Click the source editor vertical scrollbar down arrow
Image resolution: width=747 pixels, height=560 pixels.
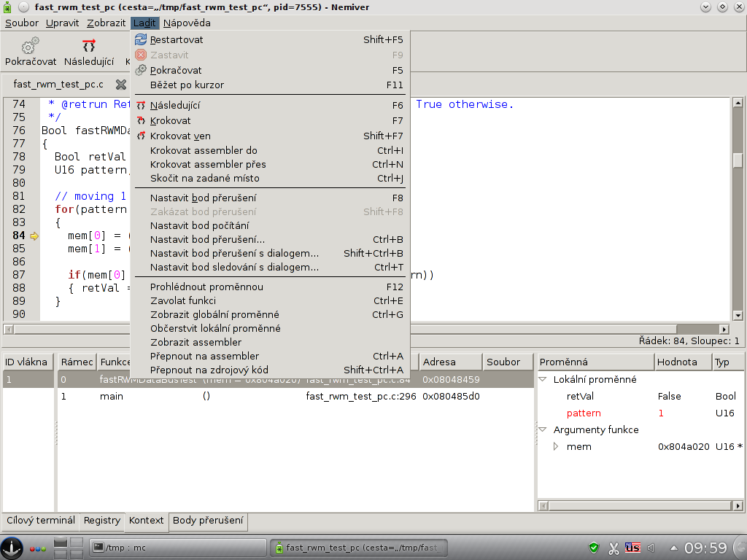[738, 315]
